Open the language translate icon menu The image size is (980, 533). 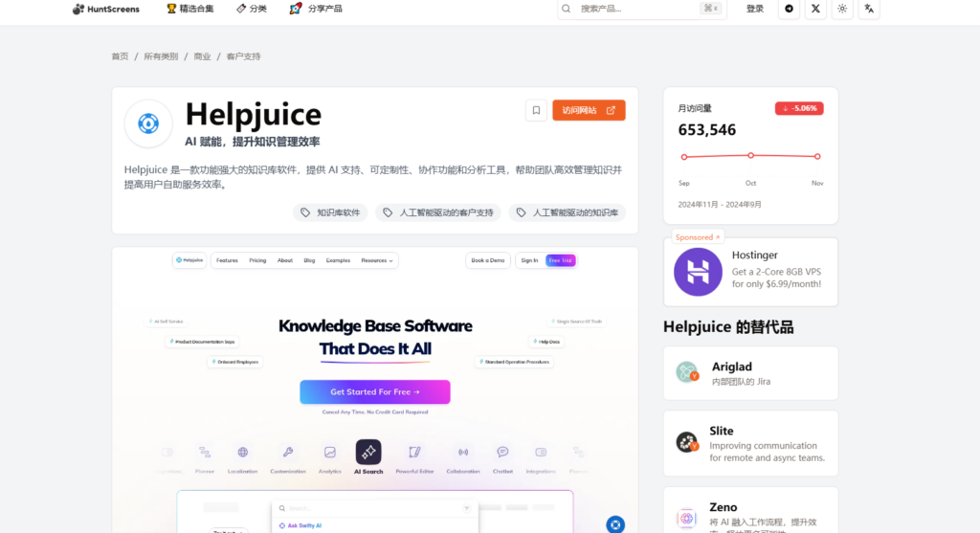coord(869,9)
